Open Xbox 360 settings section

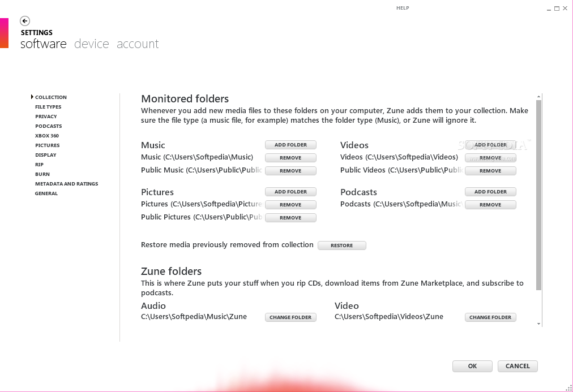(x=47, y=136)
